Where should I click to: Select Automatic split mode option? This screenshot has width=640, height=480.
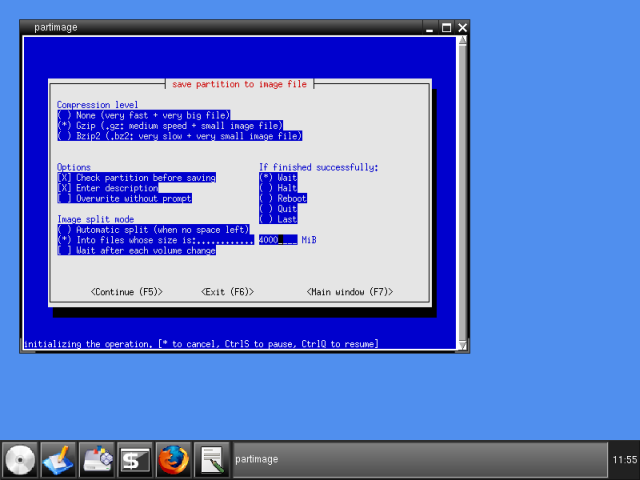coord(64,229)
